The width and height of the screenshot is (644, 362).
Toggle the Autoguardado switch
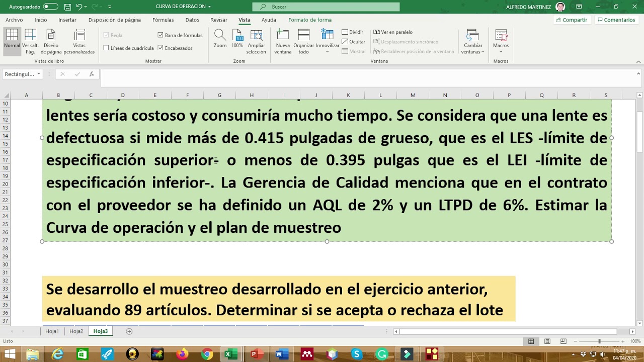coord(50,7)
